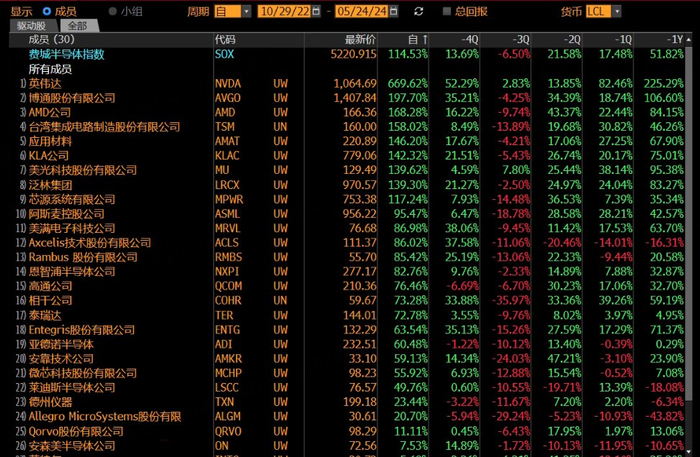Screen dimensions: 700x457
Task: Open the 费城半导体指数 index link
Action: click(x=66, y=54)
